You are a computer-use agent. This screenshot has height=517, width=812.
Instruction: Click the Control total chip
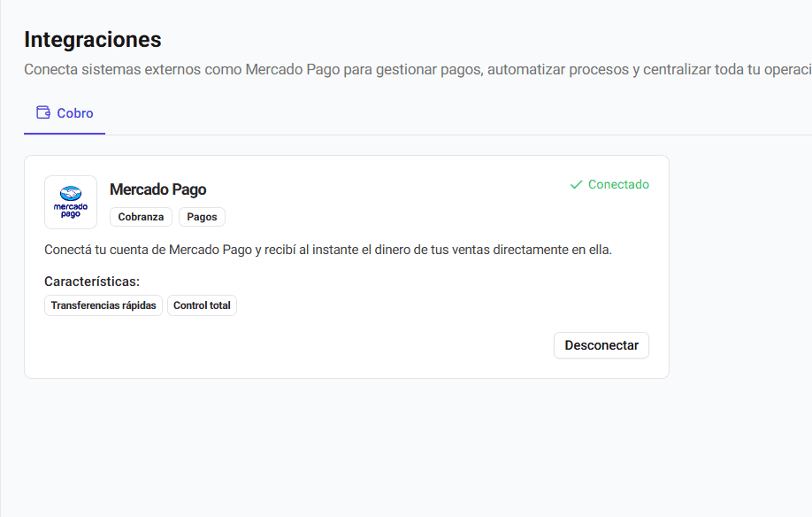(x=202, y=305)
